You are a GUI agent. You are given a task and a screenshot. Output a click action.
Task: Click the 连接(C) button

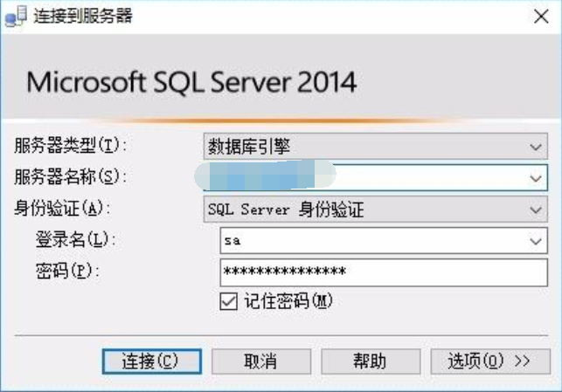coord(152,361)
